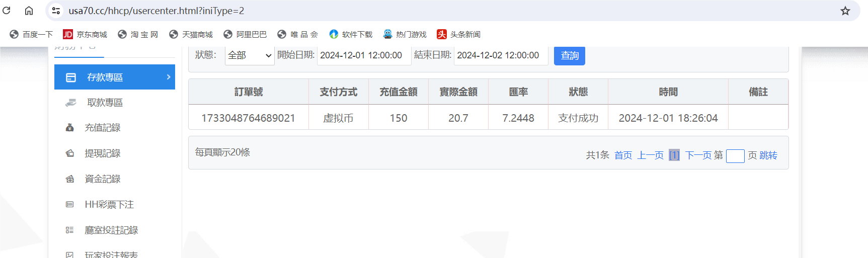Click 支付方式 column header
Screen dimensions: 868x258
[x=338, y=92]
